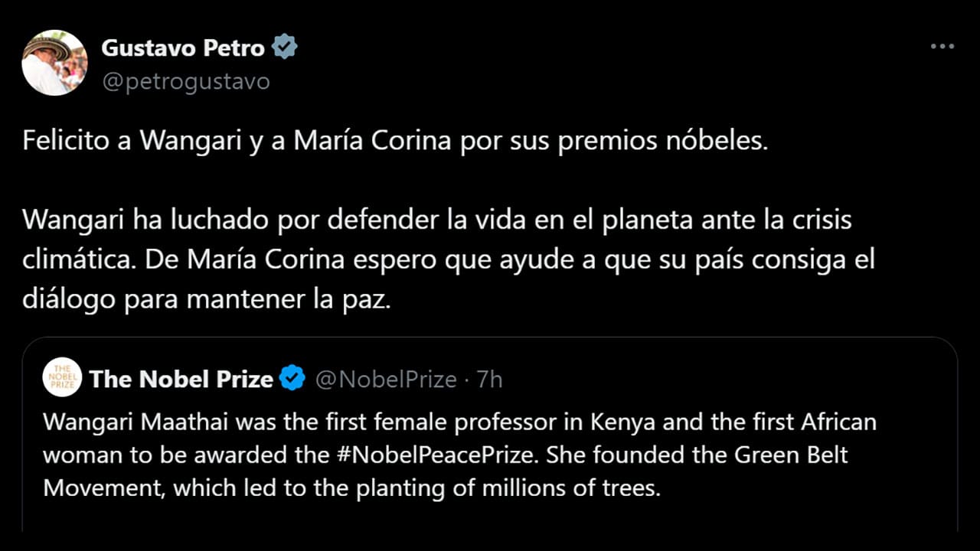Click the phrase "diálogo para mantener la paz"
This screenshot has height=551, width=980.
pos(207,298)
